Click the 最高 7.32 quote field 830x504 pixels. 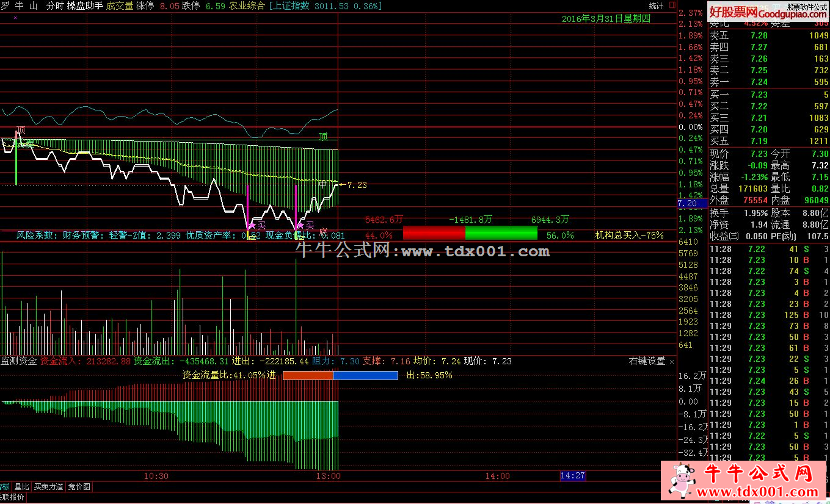pyautogui.click(x=799, y=165)
